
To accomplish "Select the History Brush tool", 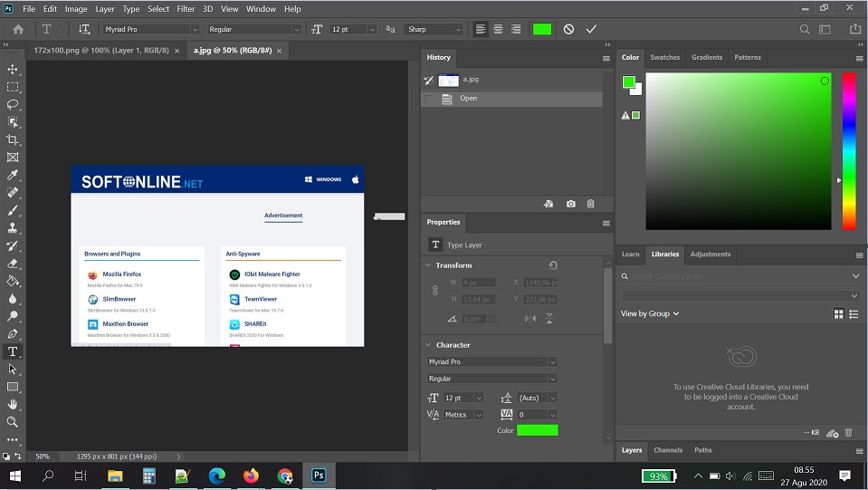I will [x=12, y=245].
